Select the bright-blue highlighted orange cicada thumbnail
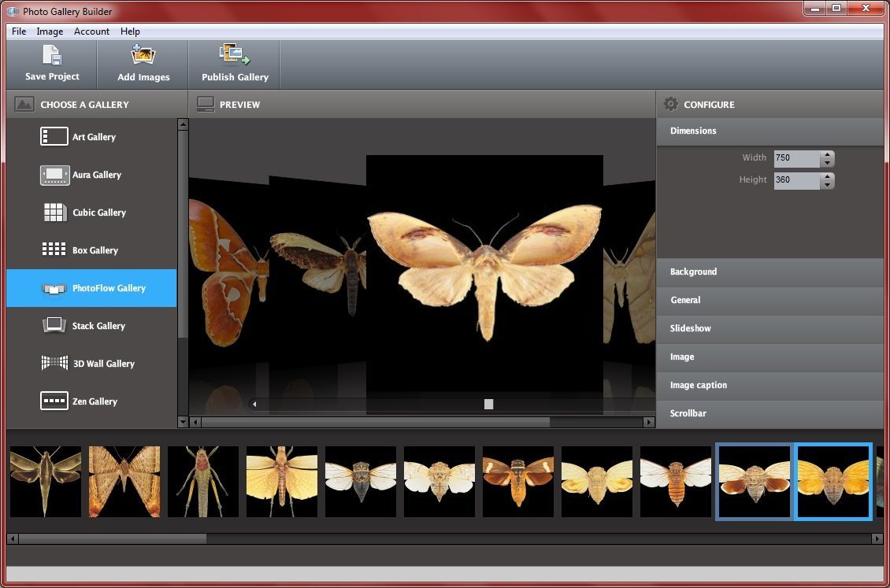 (x=833, y=482)
